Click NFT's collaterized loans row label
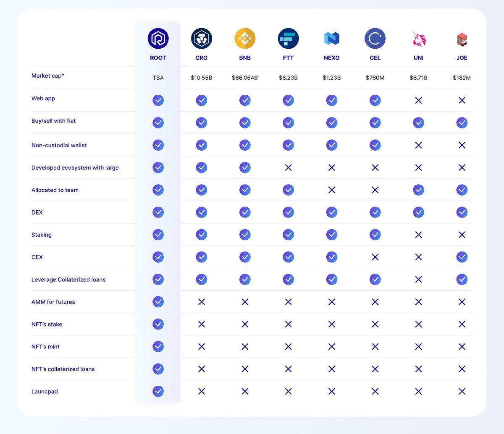Image resolution: width=504 pixels, height=434 pixels. pos(63,369)
